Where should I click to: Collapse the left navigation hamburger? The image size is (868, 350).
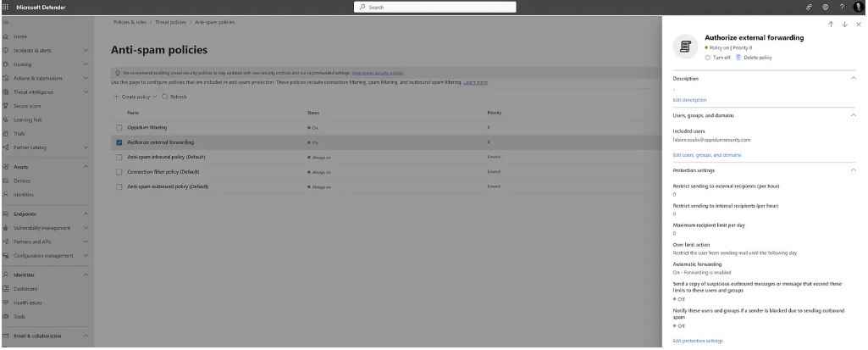5,22
